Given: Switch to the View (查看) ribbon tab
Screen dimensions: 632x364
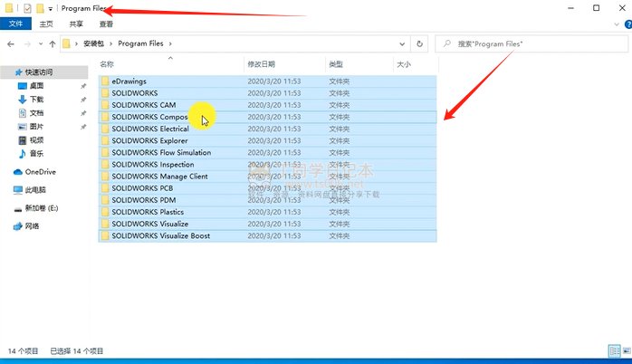Looking at the screenshot, I should [106, 24].
